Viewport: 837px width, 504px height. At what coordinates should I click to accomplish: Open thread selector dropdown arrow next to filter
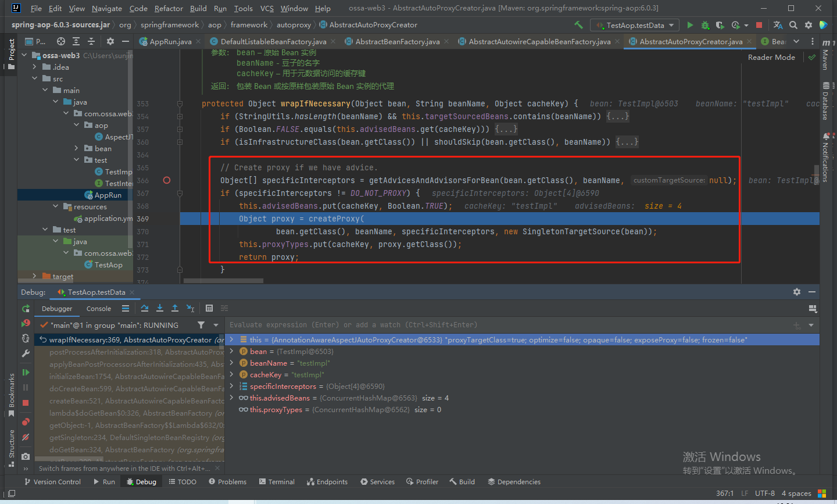pos(216,325)
